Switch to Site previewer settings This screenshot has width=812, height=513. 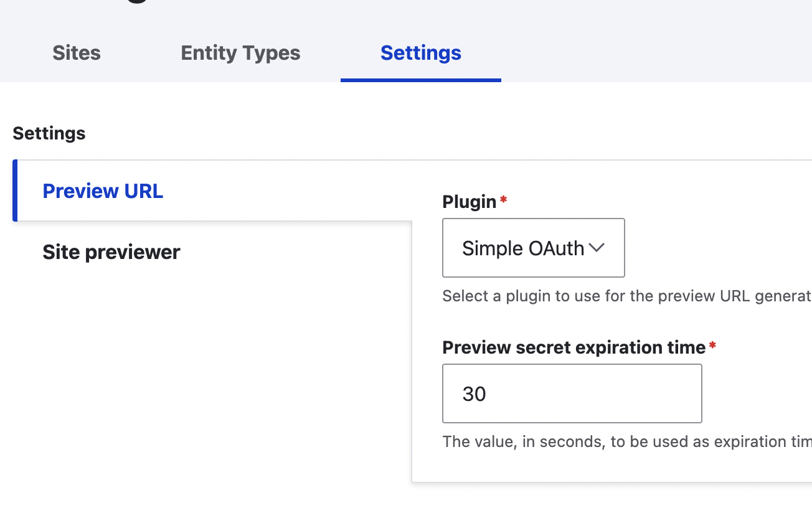pos(111,252)
